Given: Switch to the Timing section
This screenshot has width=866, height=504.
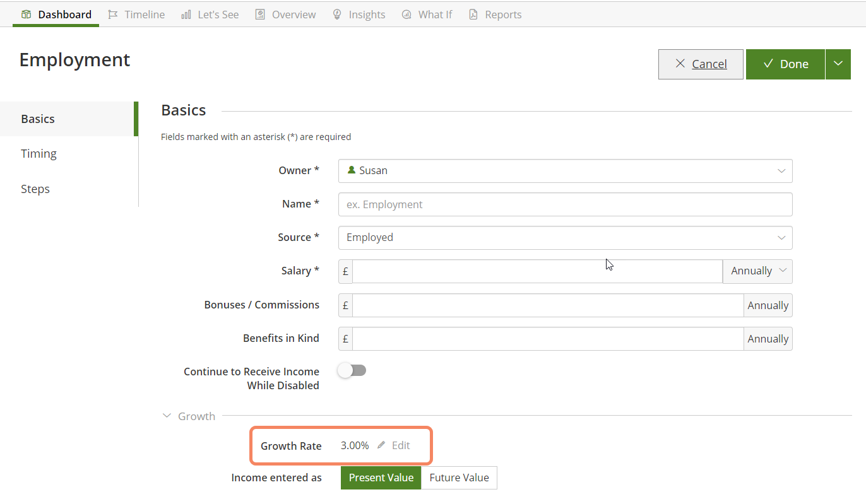Looking at the screenshot, I should [x=39, y=154].
